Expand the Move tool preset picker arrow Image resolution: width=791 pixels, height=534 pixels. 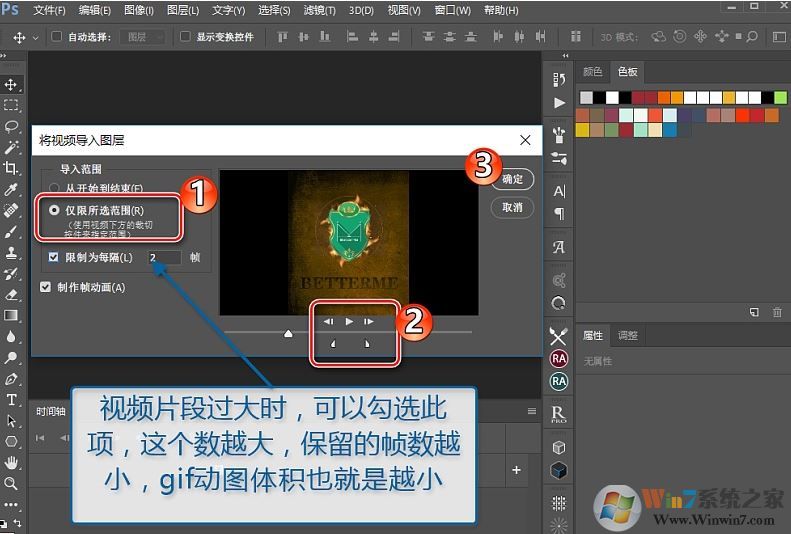[x=36, y=37]
